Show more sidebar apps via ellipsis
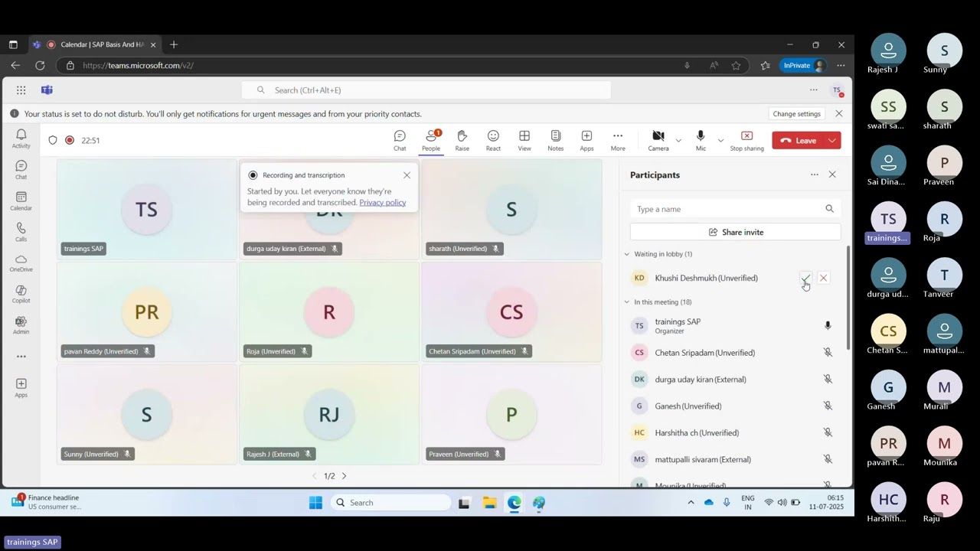This screenshot has height=551, width=980. click(21, 357)
